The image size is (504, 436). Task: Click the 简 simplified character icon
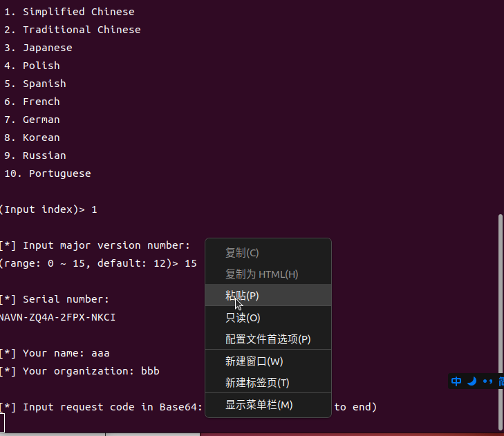(x=501, y=381)
